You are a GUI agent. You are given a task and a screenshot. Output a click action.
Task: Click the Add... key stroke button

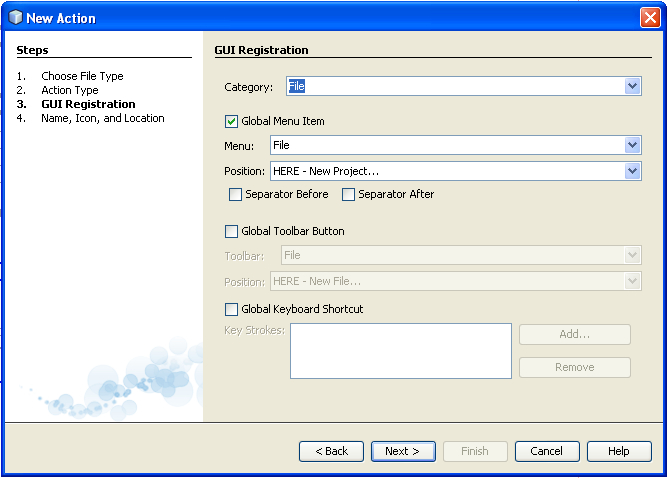(575, 334)
